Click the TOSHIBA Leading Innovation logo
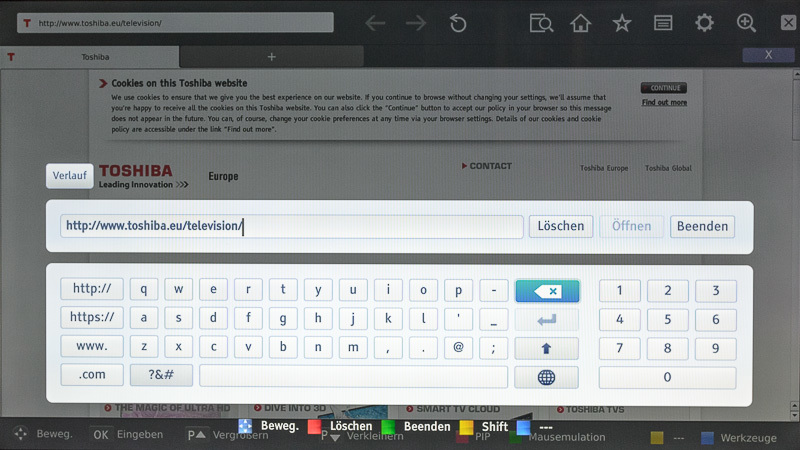 tap(144, 177)
